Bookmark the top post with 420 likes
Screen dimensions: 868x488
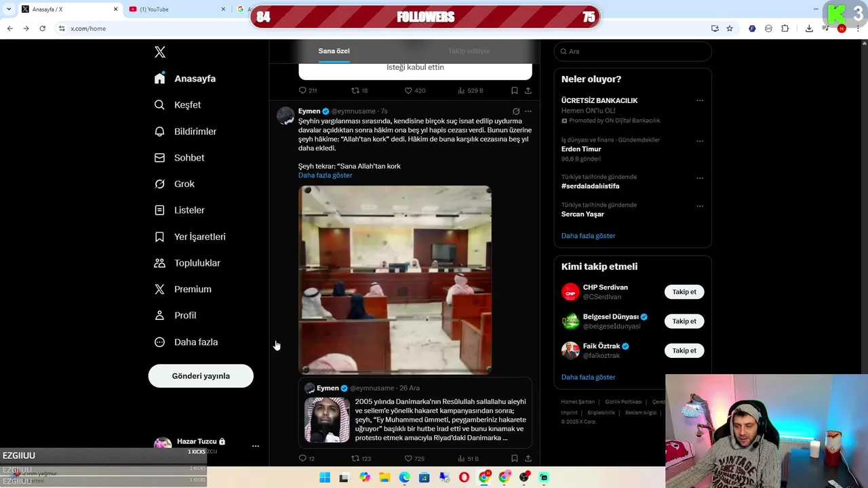tap(514, 90)
